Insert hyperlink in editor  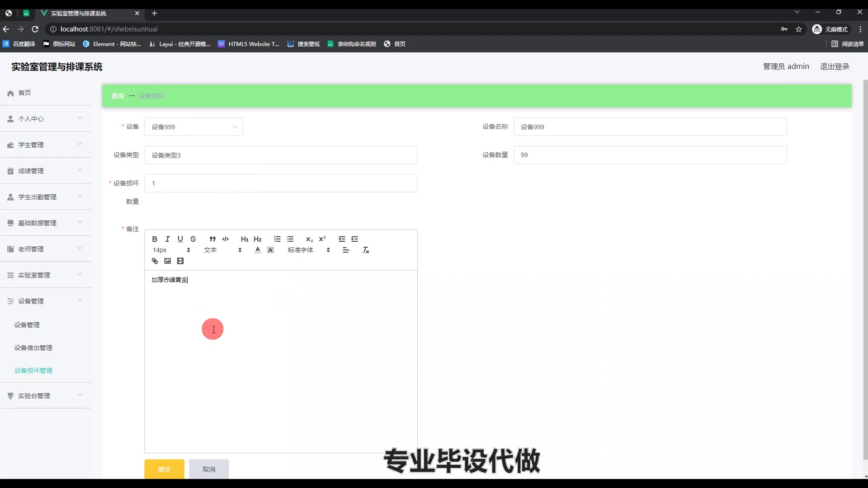(x=155, y=261)
